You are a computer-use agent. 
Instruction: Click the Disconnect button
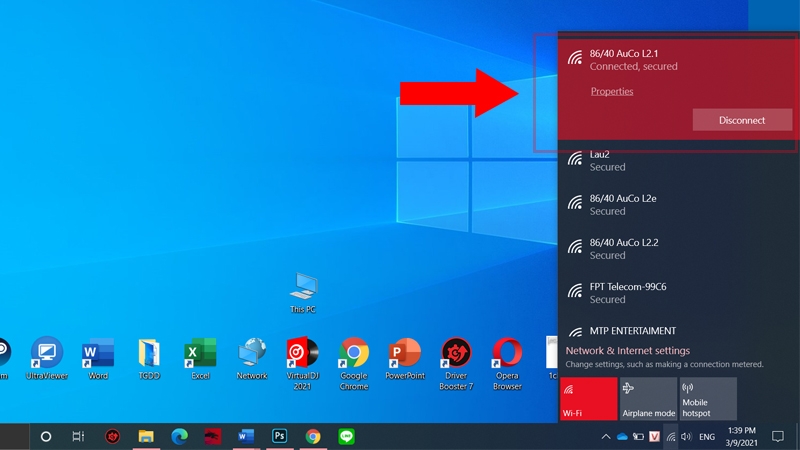[741, 120]
